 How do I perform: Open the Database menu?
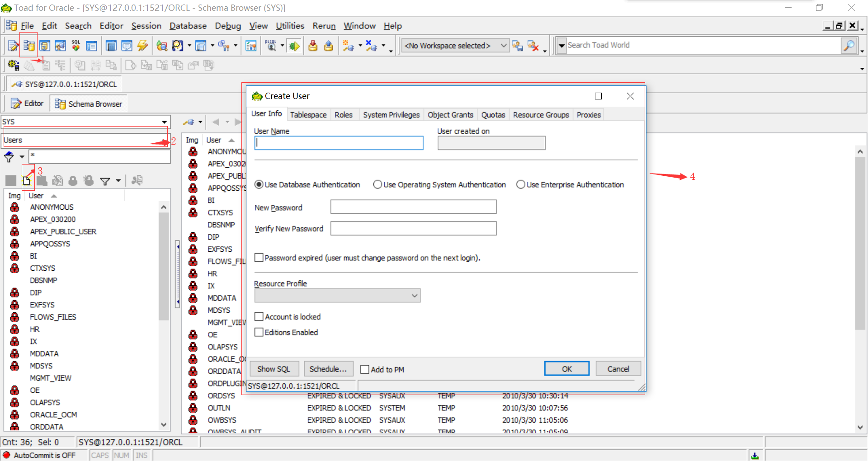[188, 26]
